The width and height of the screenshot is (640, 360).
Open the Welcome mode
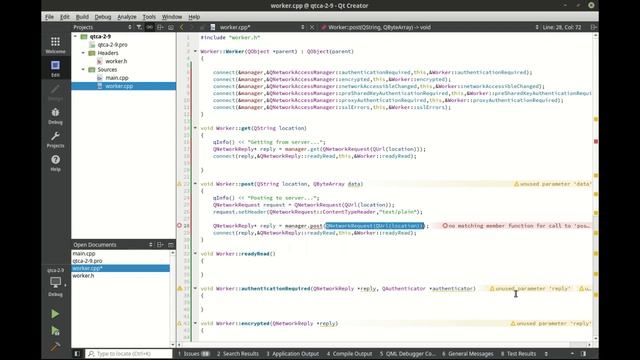[56, 45]
